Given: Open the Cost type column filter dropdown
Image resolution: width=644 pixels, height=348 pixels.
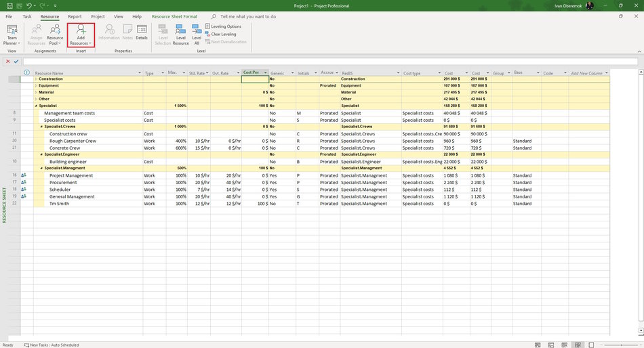Looking at the screenshot, I should 439,73.
